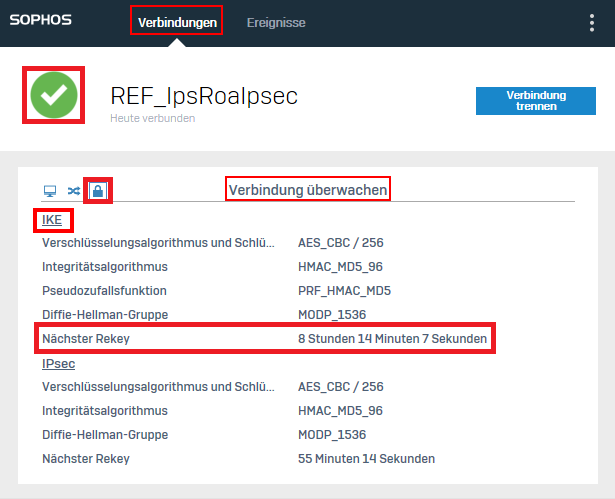615x499 pixels.
Task: Click the IKE section heading
Action: click(x=51, y=219)
